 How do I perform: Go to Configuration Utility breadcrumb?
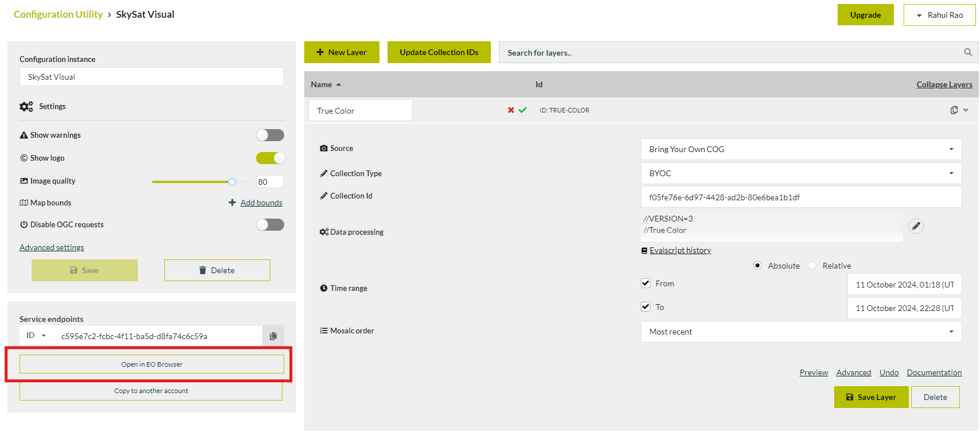coord(58,14)
